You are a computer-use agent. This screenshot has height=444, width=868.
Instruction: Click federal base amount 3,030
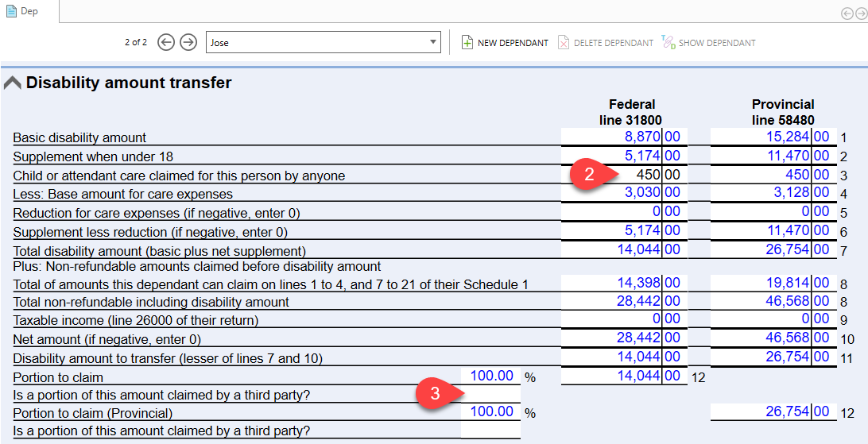624,192
